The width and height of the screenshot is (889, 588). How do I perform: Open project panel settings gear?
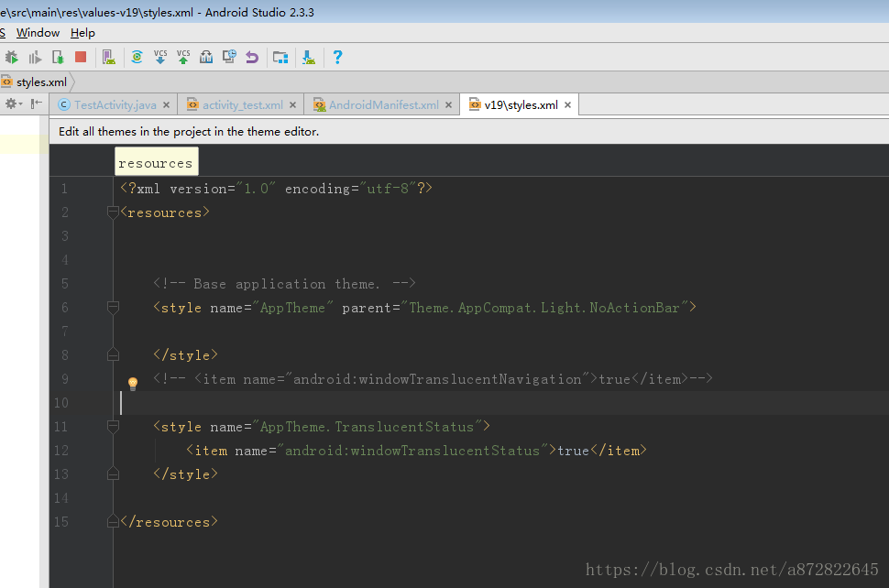click(x=14, y=103)
